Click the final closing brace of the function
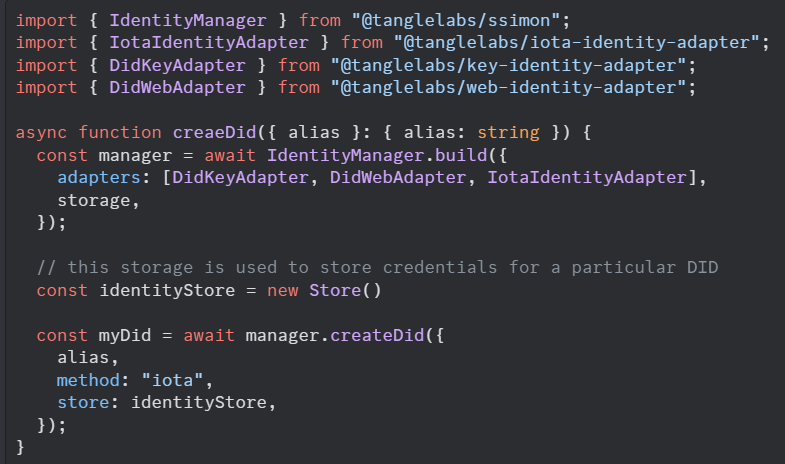Viewport: 785px width, 464px height. pyautogui.click(x=20, y=446)
